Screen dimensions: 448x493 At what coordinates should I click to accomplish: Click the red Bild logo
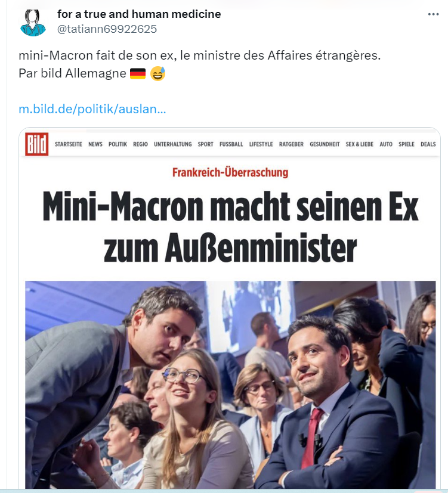(x=37, y=144)
